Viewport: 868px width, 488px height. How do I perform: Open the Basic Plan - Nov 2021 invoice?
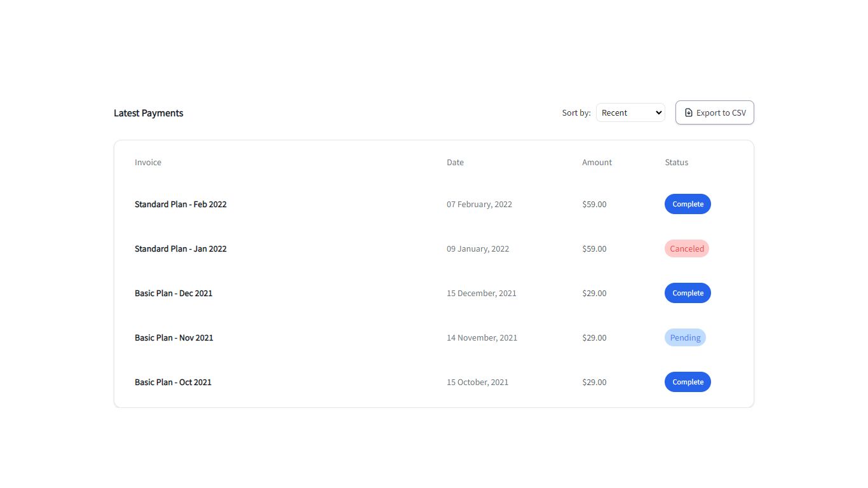tap(173, 337)
